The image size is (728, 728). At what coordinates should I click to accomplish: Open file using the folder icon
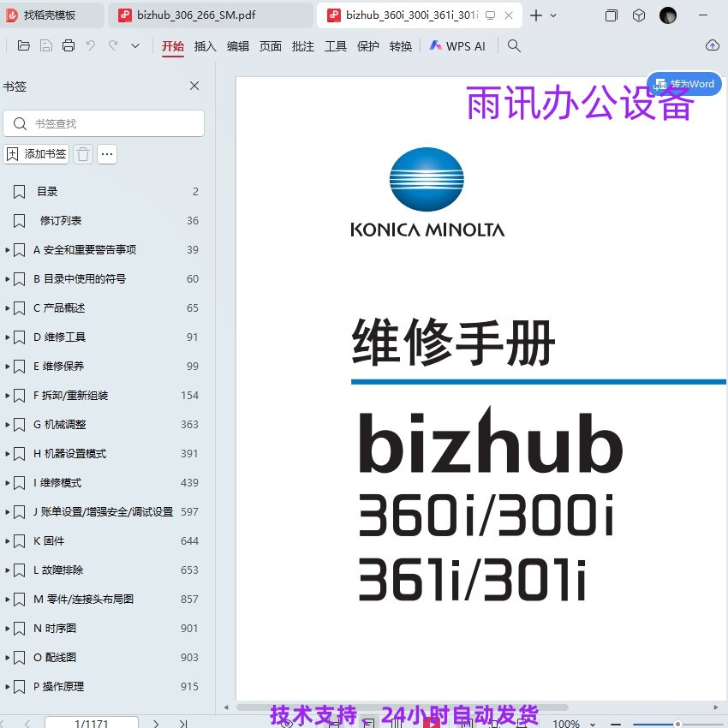coord(23,46)
